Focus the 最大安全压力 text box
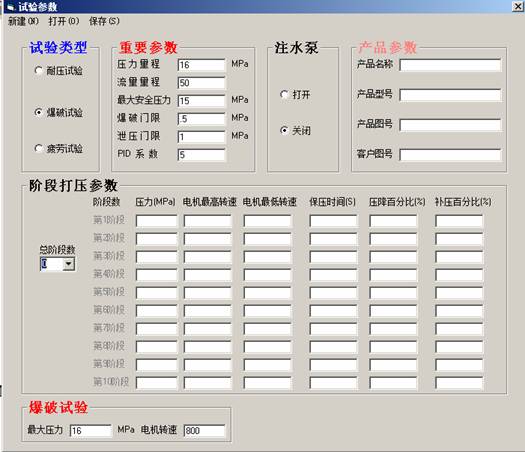Viewport: 525px width, 452px height. tap(201, 101)
